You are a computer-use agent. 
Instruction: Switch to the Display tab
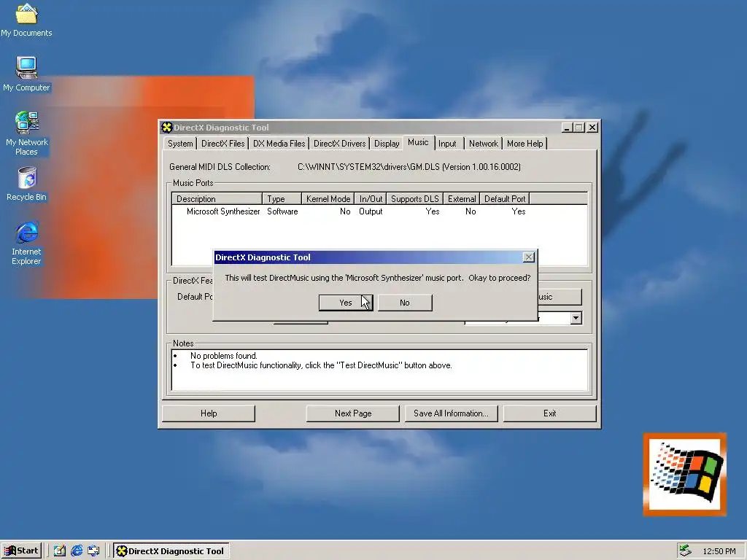pyautogui.click(x=387, y=144)
